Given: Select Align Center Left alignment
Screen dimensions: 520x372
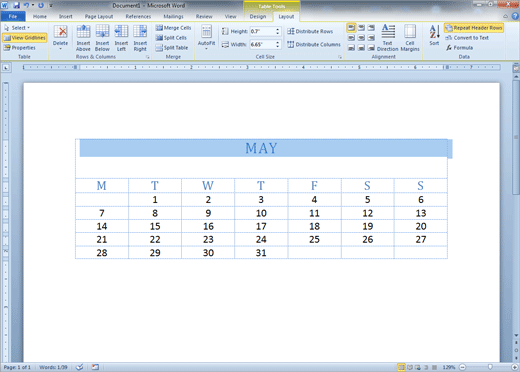Looking at the screenshot, I should click(351, 38).
